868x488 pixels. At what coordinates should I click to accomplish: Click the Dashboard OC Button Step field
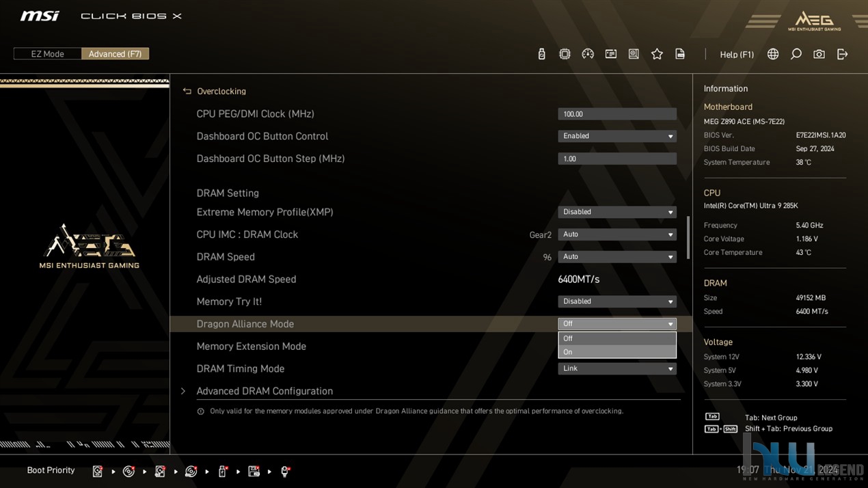(617, 159)
